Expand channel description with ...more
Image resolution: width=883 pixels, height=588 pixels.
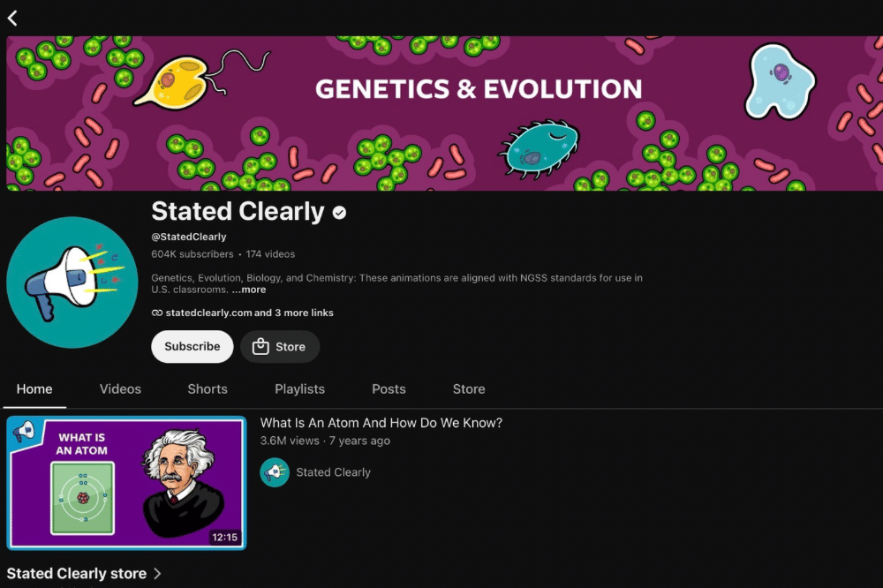click(x=249, y=290)
